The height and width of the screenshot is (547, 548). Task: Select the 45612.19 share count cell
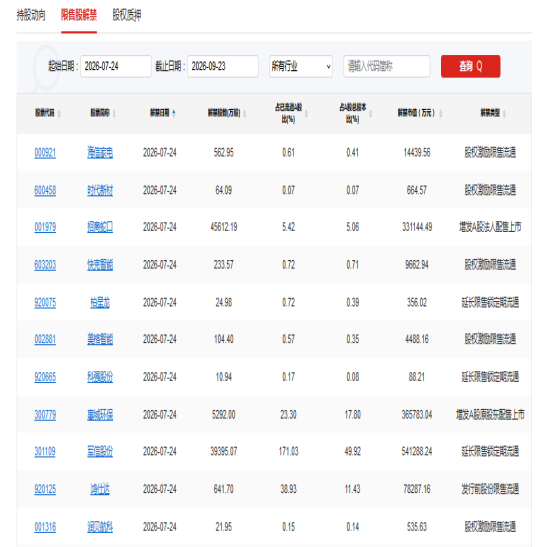224,227
